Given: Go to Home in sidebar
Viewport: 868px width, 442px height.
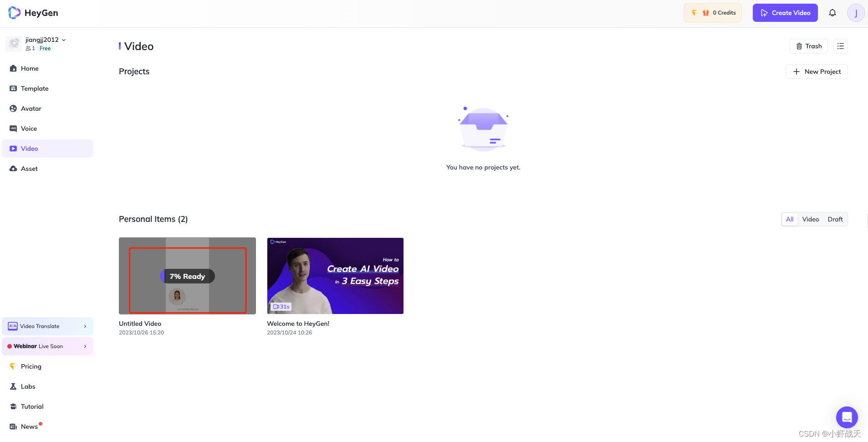Looking at the screenshot, I should [48, 68].
